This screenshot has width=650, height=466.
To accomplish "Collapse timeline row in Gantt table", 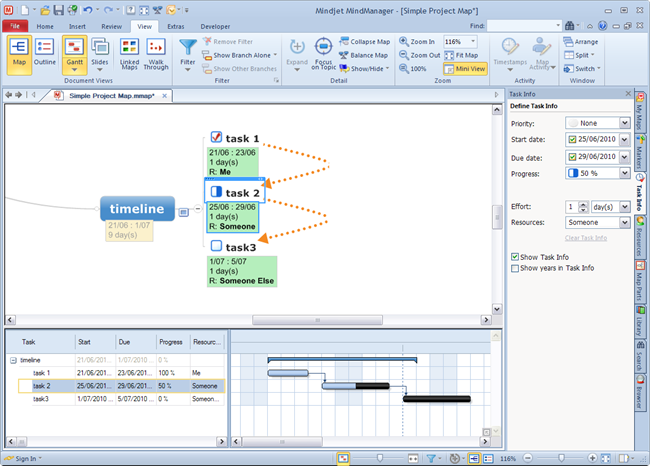I will tap(13, 360).
